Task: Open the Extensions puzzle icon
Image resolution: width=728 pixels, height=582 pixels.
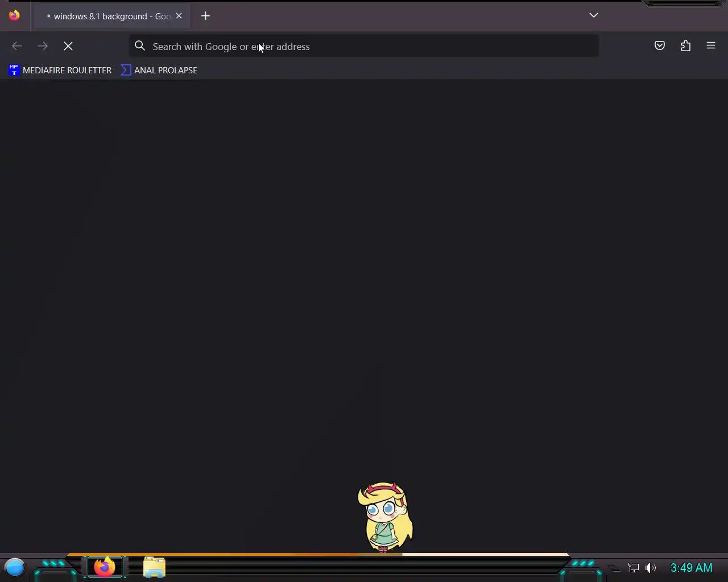Action: pos(686,46)
